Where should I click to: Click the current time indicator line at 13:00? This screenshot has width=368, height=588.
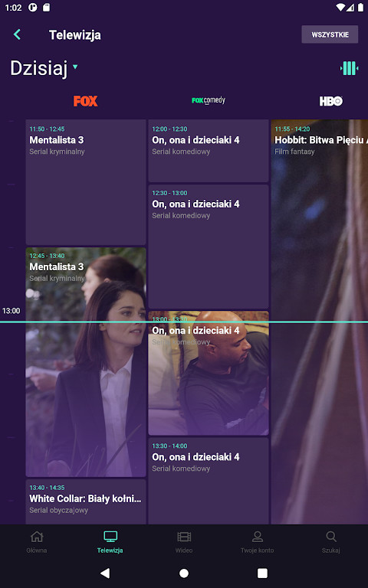(x=184, y=322)
